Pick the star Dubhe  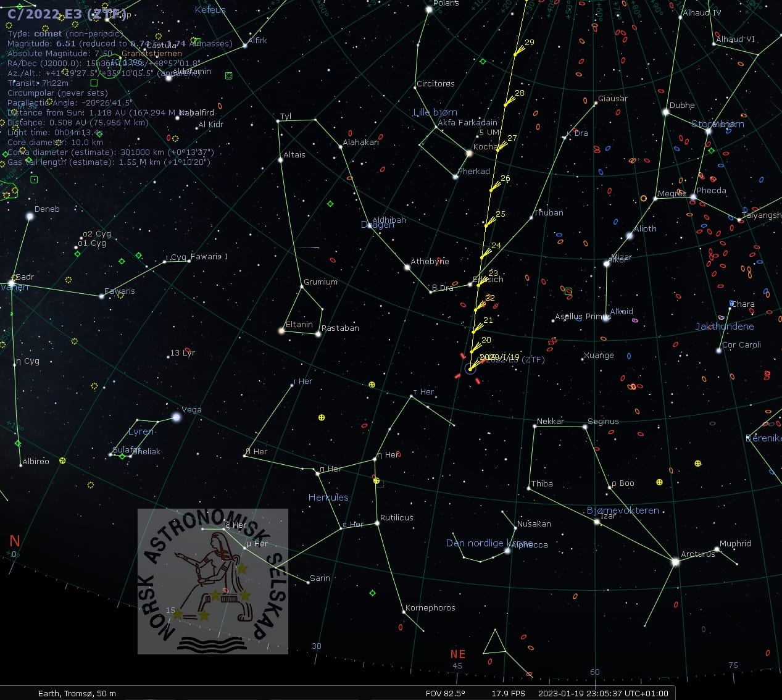tap(666, 112)
